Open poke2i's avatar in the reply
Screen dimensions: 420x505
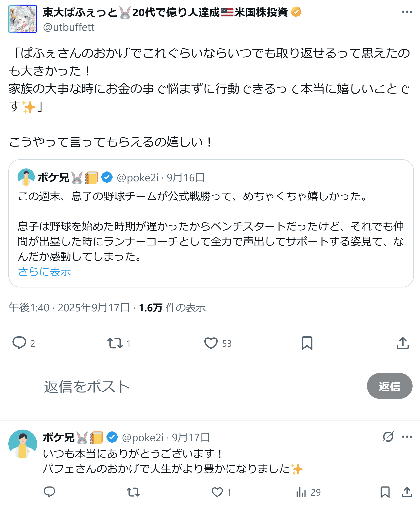coord(23,444)
